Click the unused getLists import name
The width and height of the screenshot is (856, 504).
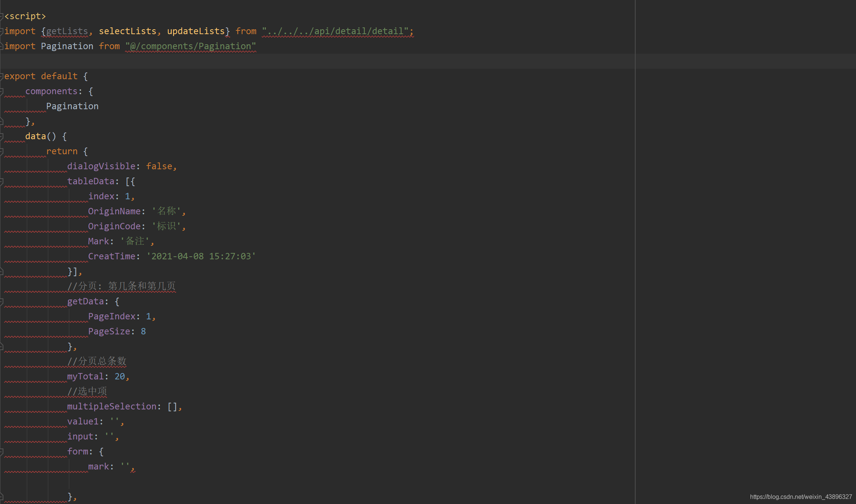click(x=67, y=31)
